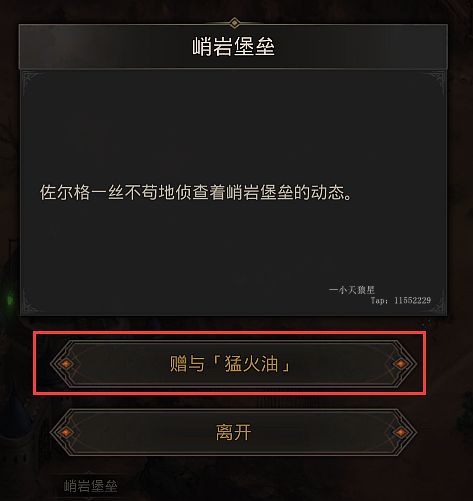Click bottom-left corner ornament of the text panel
The width and height of the screenshot is (473, 501).
click(32, 303)
